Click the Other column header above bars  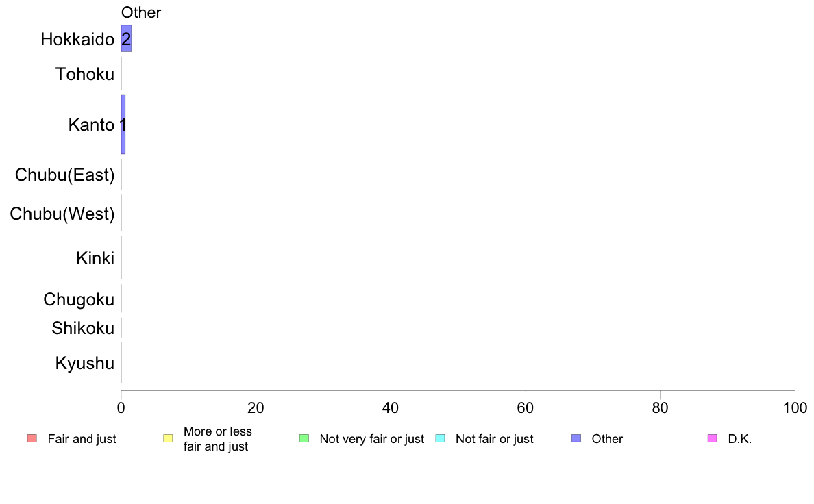[x=141, y=12]
